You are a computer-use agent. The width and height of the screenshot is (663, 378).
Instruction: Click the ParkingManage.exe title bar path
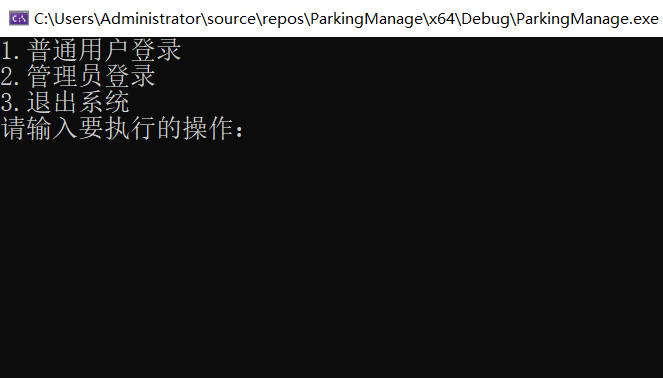click(346, 19)
